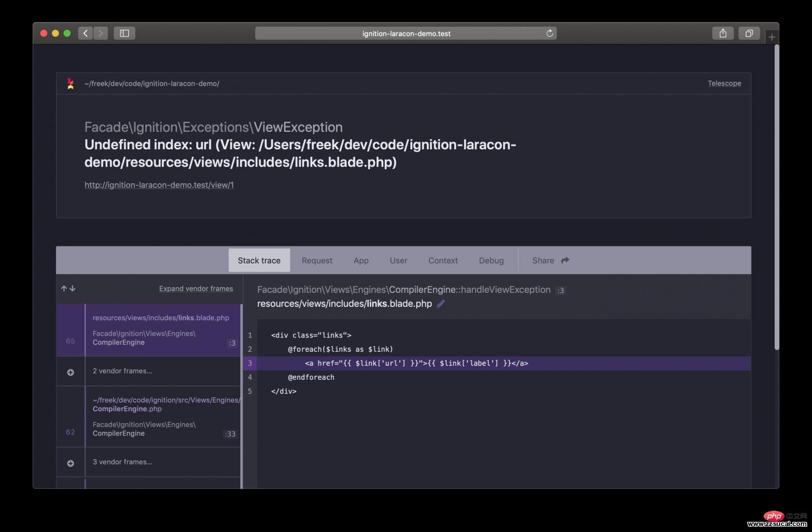
Task: Click the '<div class="links">' code line
Action: coord(311,335)
